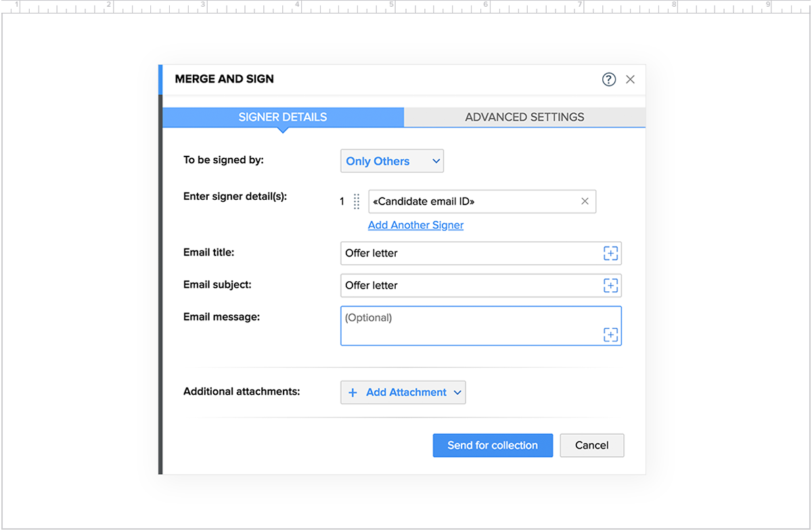812x531 pixels.
Task: Open the Advanced Settings tab
Action: (x=524, y=117)
